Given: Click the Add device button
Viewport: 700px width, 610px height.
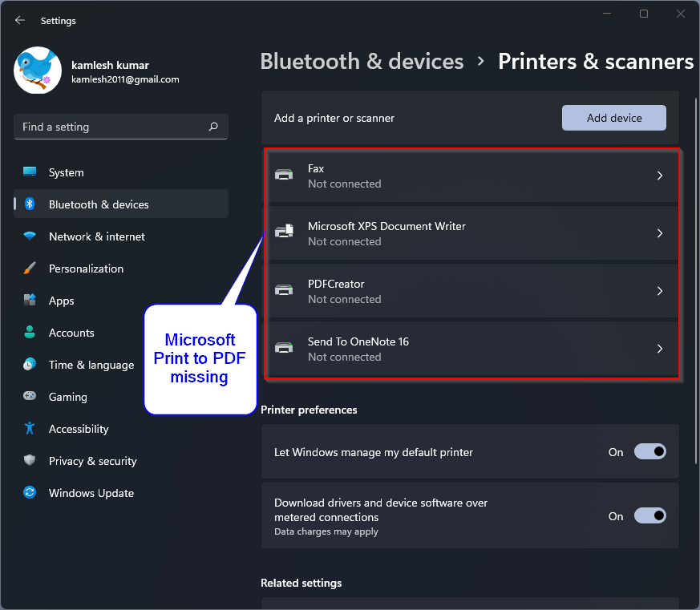Looking at the screenshot, I should click(x=613, y=117).
